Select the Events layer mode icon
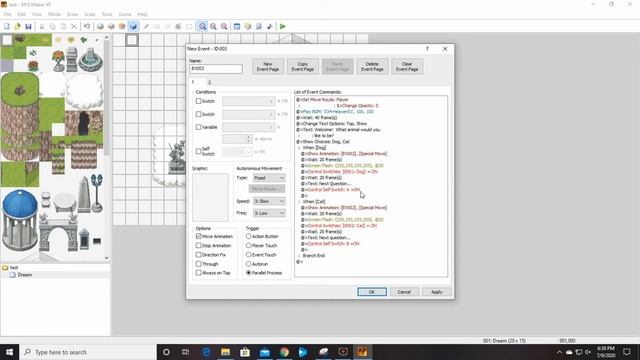 click(133, 27)
